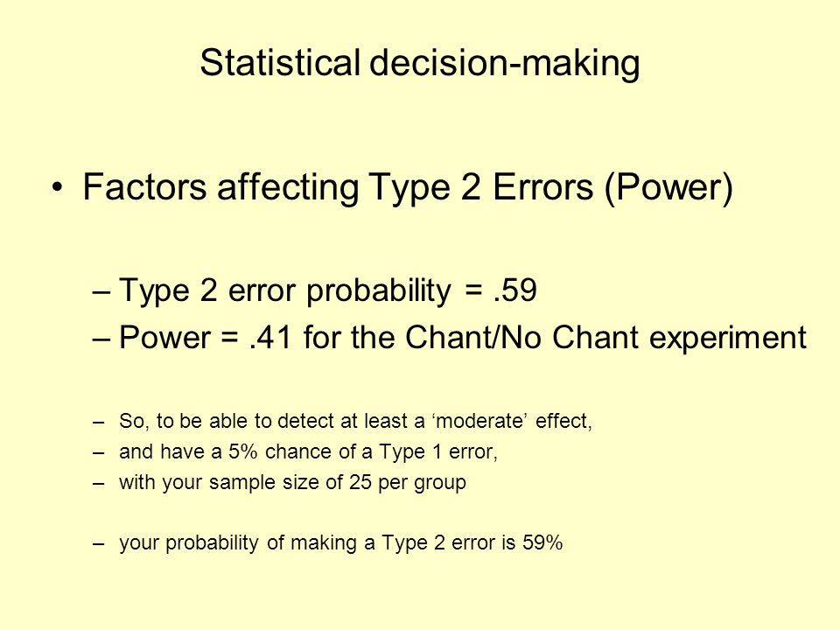
Task: Click the bullet point before 'Factors affecting'
Action: coord(58,188)
